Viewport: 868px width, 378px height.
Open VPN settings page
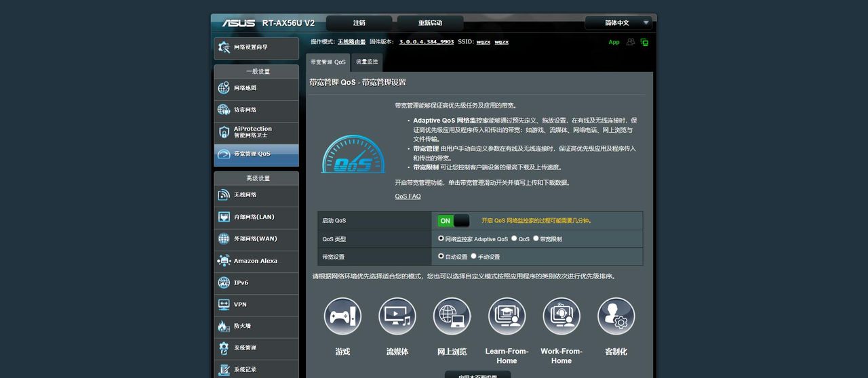pyautogui.click(x=256, y=305)
